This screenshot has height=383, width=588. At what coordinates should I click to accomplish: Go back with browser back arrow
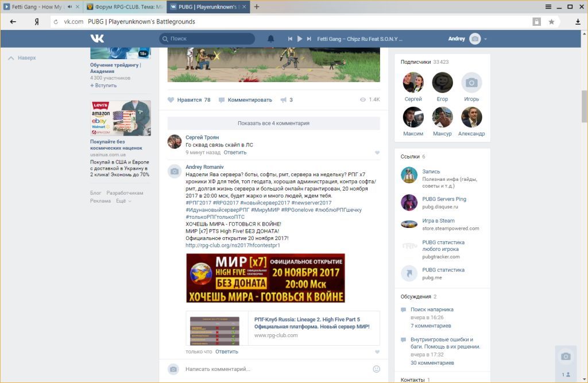[x=13, y=21]
